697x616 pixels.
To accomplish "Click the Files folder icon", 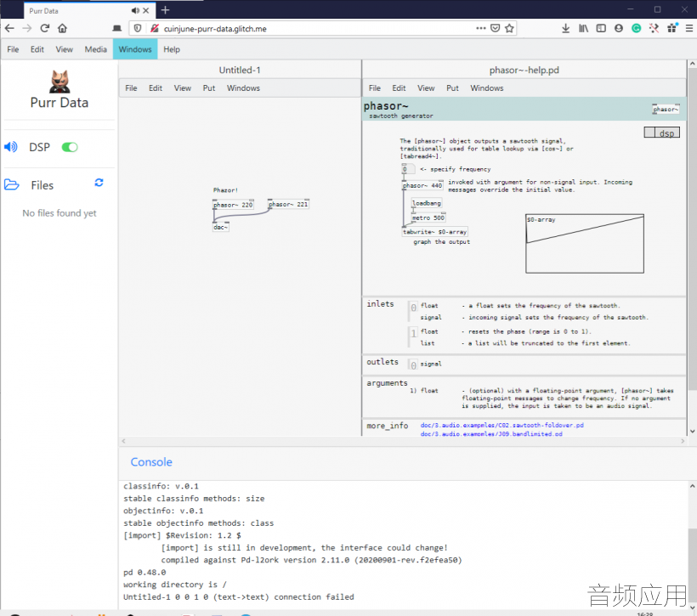I will coord(12,184).
